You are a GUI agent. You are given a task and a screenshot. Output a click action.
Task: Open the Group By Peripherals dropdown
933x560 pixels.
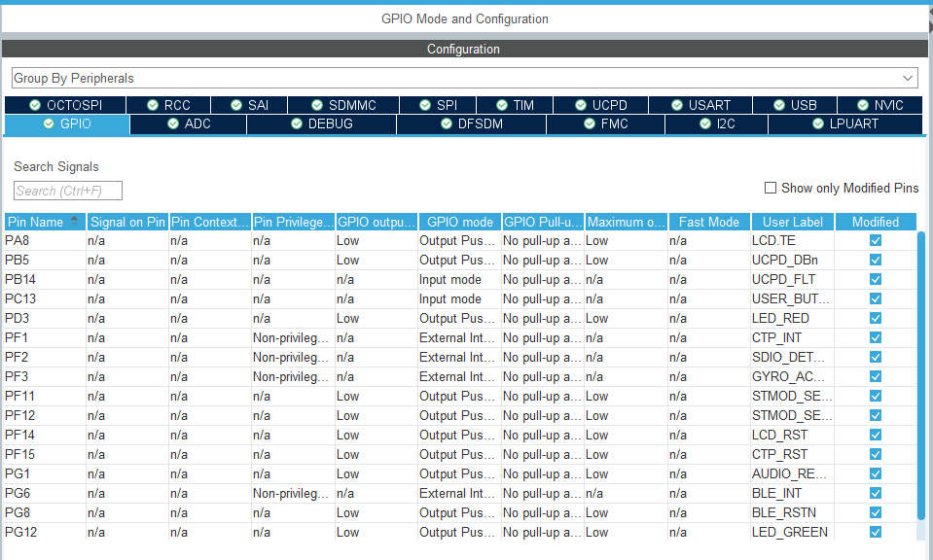(x=907, y=77)
